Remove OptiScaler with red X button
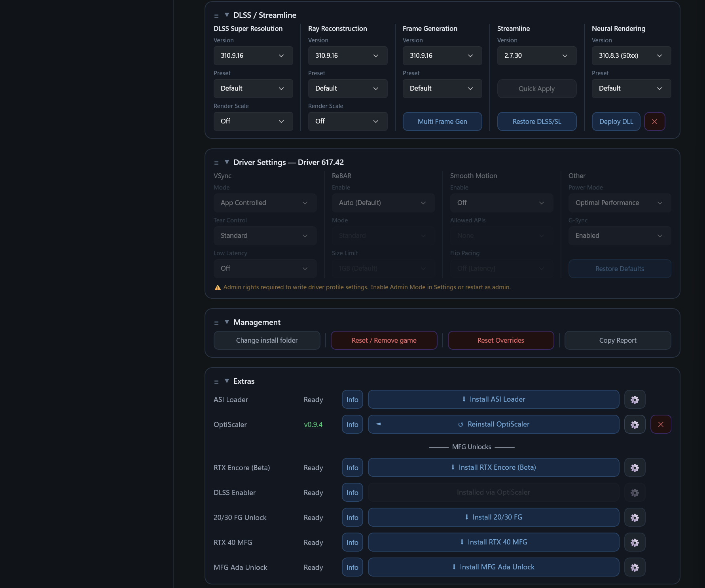This screenshot has height=588, width=705. (x=661, y=425)
